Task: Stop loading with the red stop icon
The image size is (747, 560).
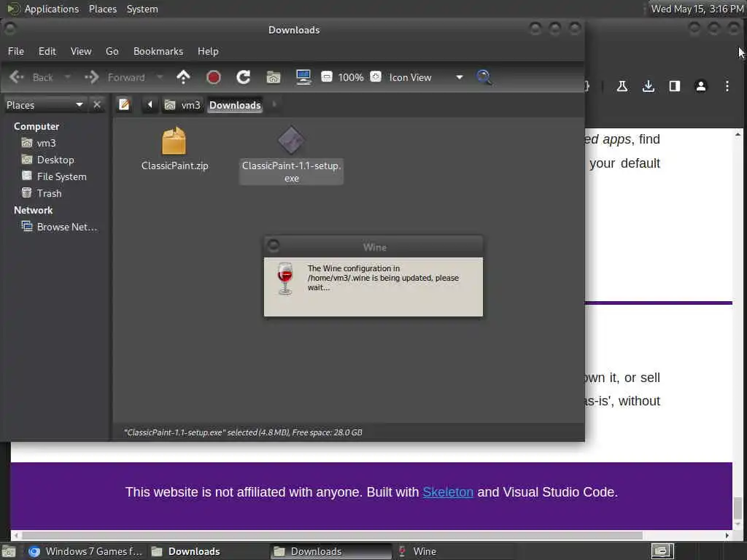Action: [214, 77]
